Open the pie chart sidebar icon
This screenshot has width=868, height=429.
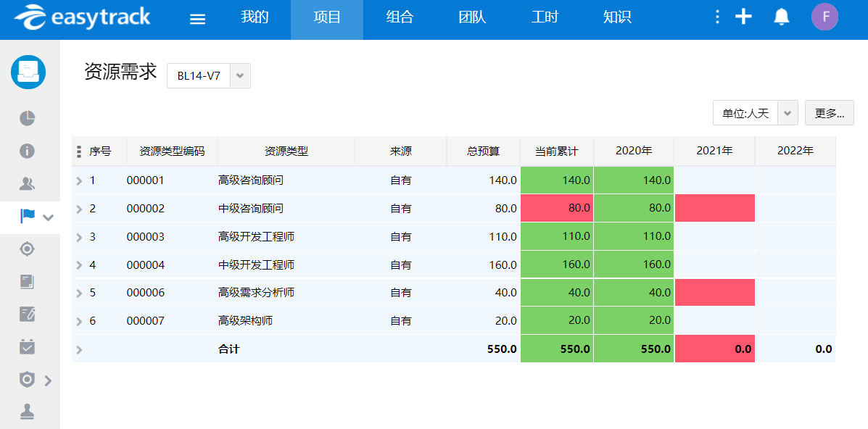pyautogui.click(x=27, y=118)
